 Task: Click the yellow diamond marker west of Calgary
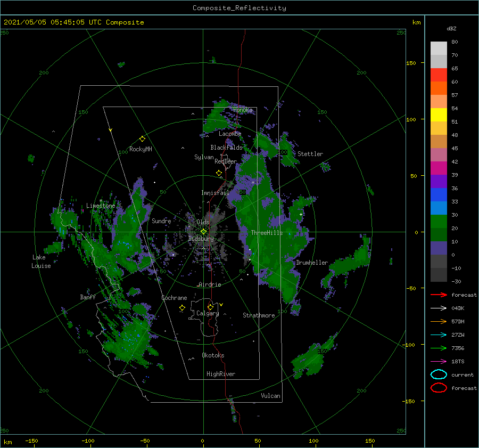(182, 308)
